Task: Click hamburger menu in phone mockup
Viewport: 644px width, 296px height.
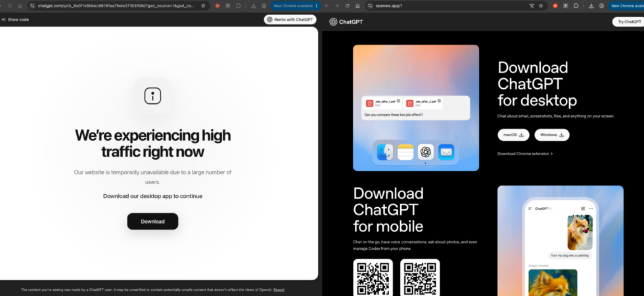Action: [530, 209]
